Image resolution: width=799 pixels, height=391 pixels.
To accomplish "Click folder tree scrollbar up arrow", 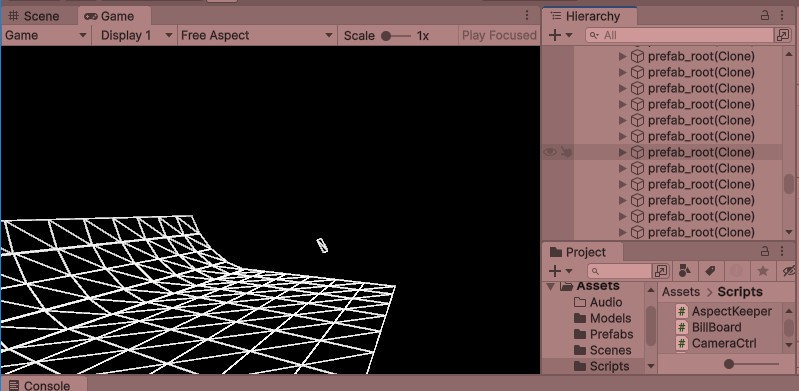I will pyautogui.click(x=651, y=290).
